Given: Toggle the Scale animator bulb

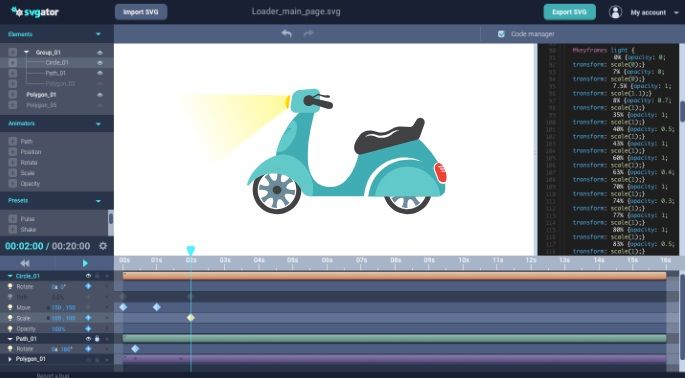Looking at the screenshot, I should coord(10,318).
